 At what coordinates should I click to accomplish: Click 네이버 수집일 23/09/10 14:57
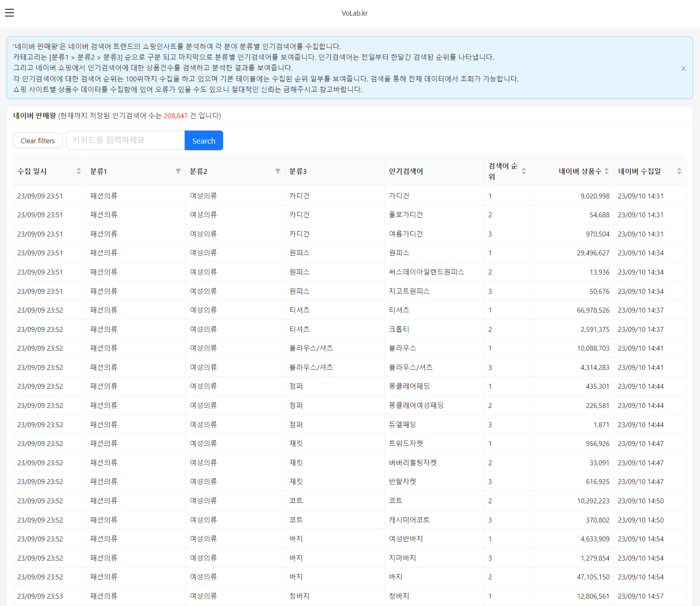coord(641,596)
